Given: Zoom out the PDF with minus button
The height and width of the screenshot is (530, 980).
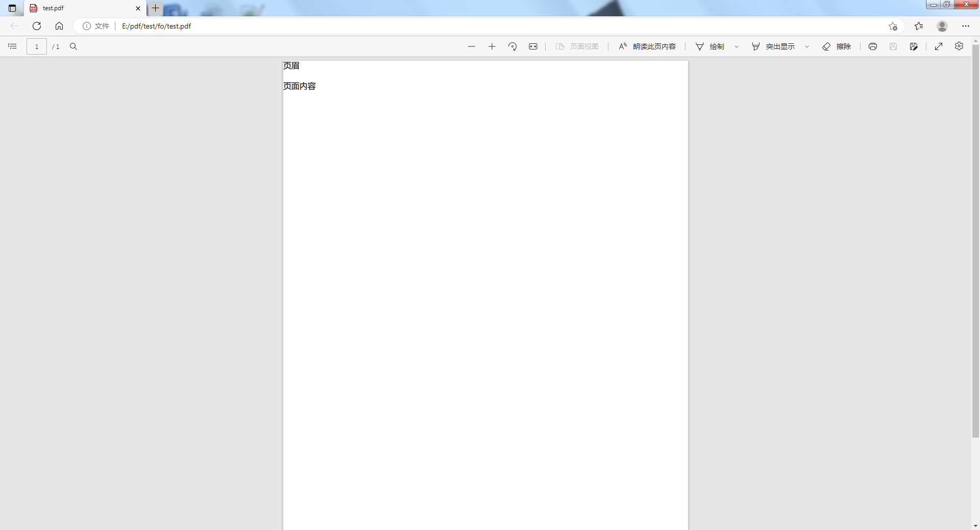Looking at the screenshot, I should tap(471, 46).
